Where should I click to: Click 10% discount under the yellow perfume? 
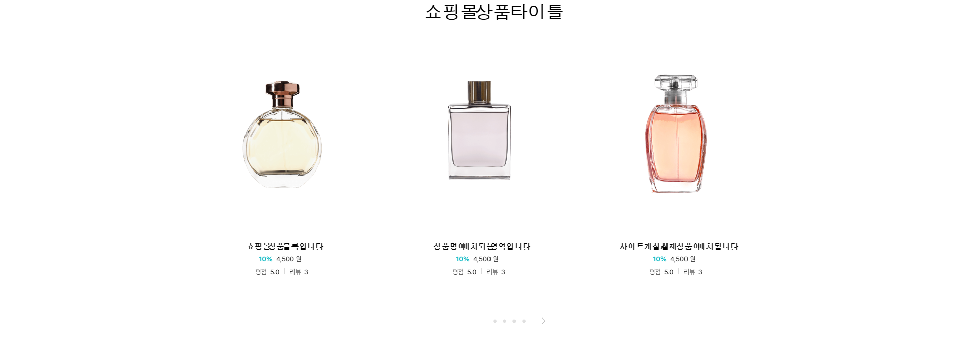pyautogui.click(x=265, y=259)
